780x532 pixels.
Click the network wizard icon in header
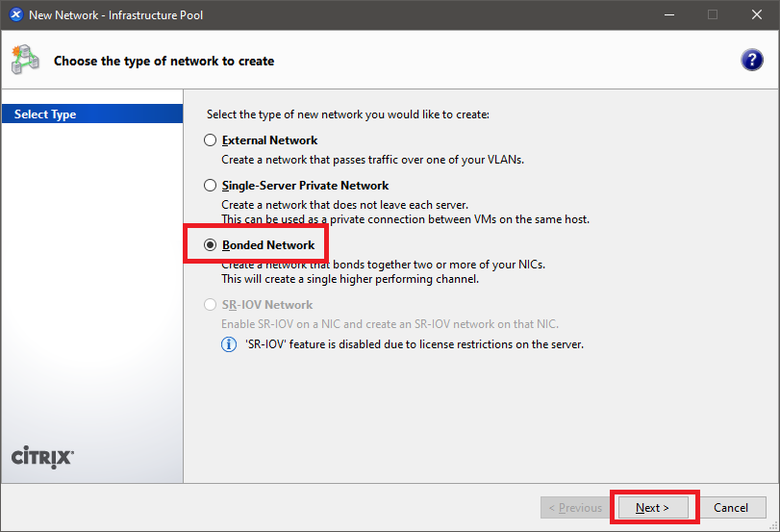(25, 61)
